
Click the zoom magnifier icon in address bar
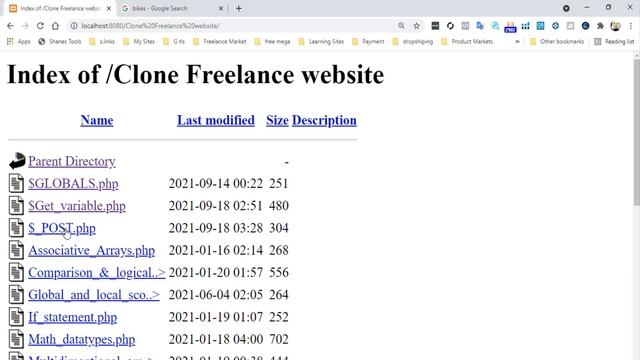click(402, 26)
